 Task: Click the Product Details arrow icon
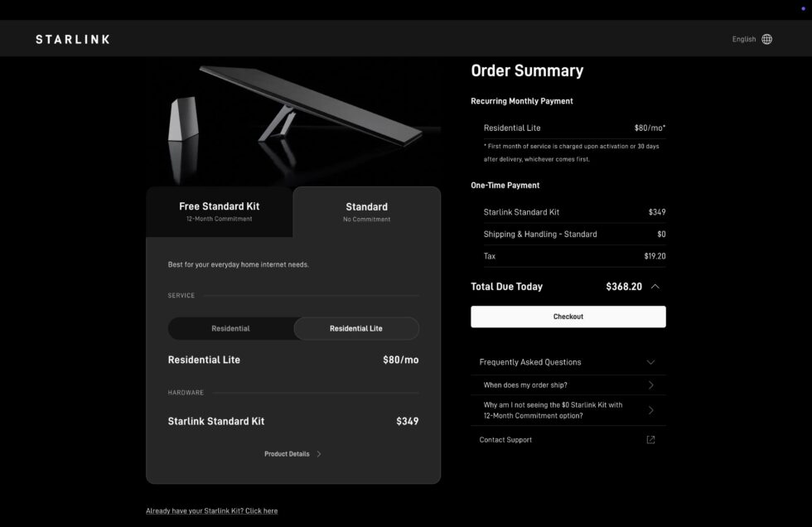point(318,453)
